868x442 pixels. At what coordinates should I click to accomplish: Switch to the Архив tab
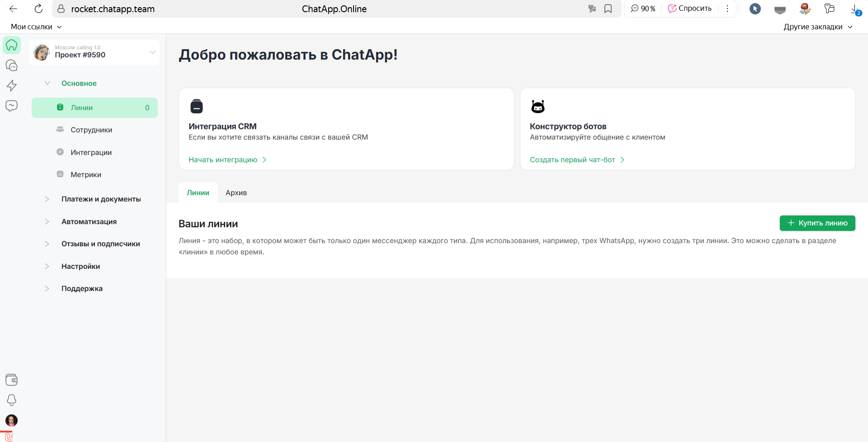click(x=236, y=193)
